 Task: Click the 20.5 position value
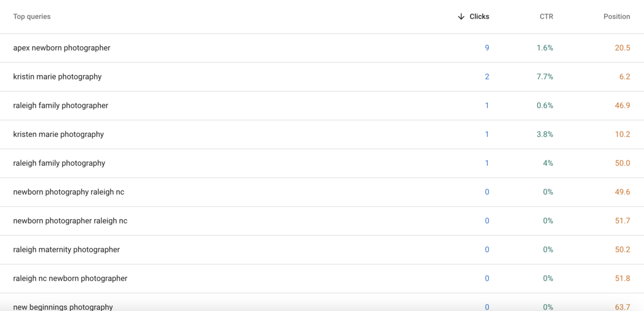[x=622, y=48]
